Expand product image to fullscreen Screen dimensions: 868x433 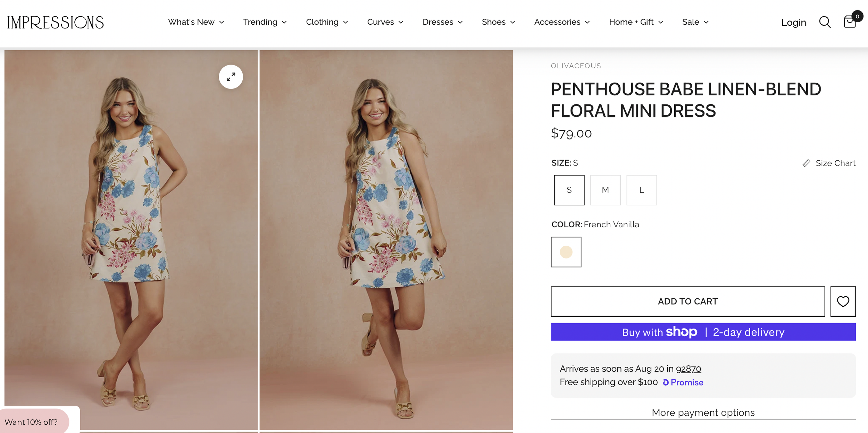pos(231,77)
